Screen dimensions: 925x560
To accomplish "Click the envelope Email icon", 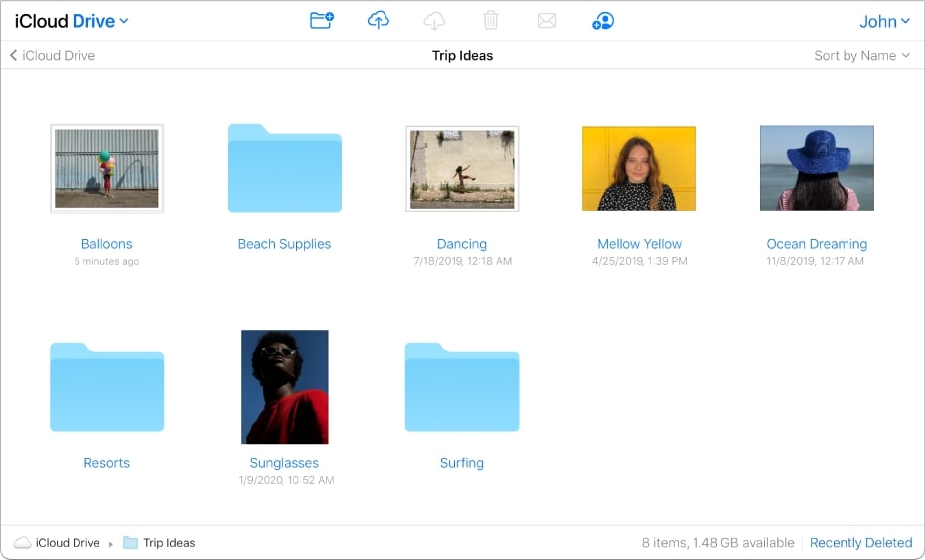I will (546, 21).
